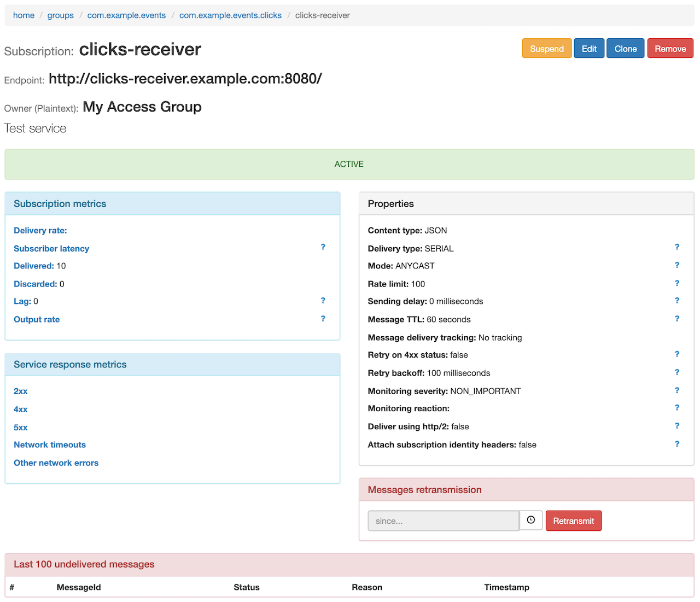Click Last 100 undelivered messages heading
This screenshot has width=700, height=602.
click(84, 564)
